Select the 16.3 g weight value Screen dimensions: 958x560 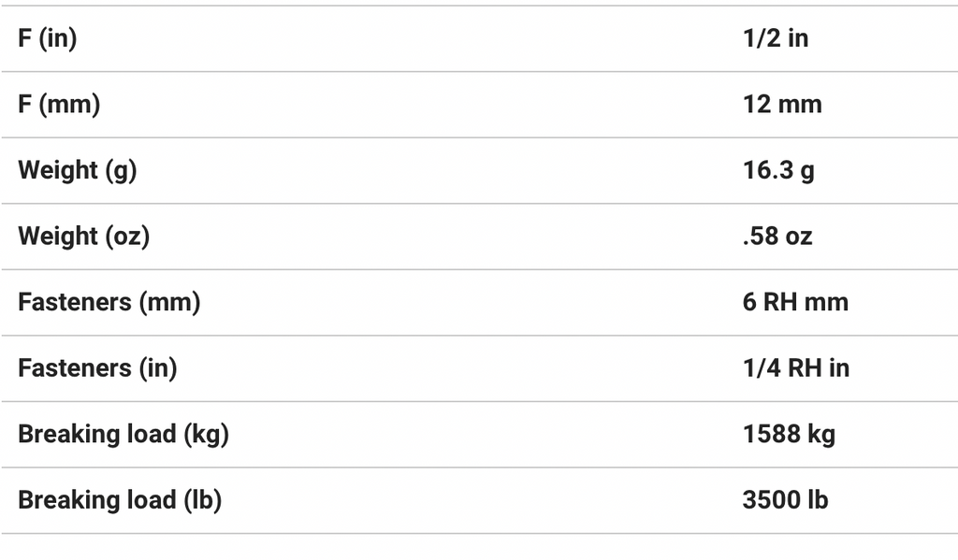click(x=778, y=170)
